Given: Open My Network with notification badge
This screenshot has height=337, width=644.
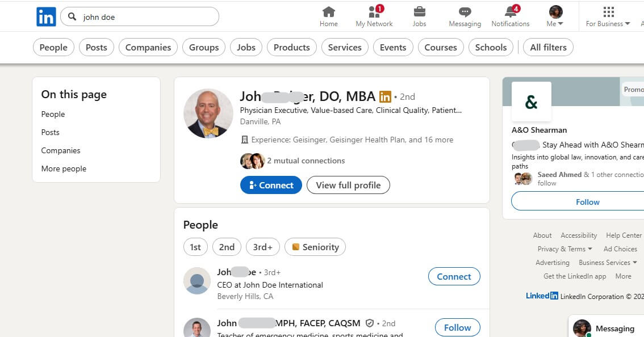Looking at the screenshot, I should coord(373,15).
